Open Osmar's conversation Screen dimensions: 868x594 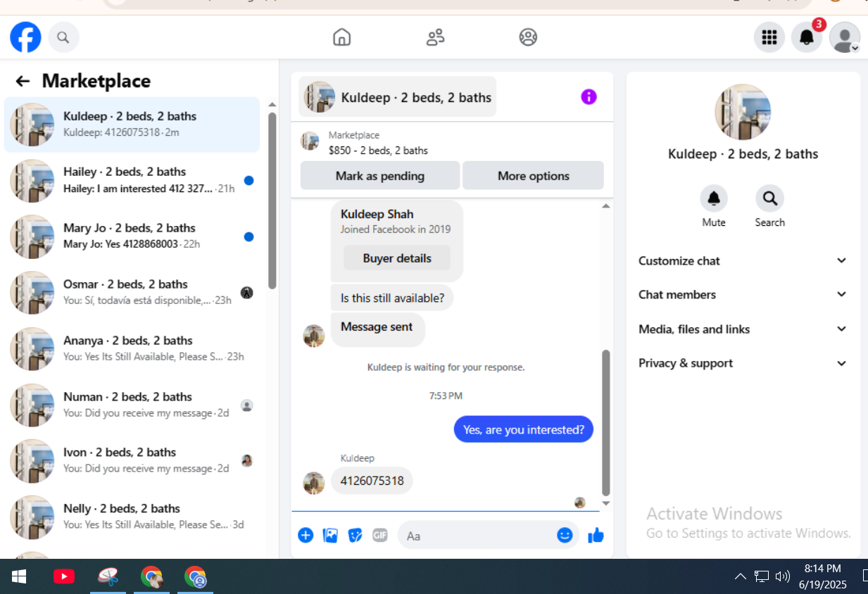(132, 293)
